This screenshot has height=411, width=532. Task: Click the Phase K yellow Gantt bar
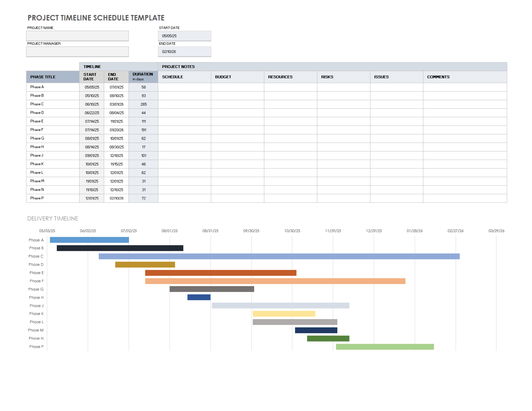click(284, 314)
